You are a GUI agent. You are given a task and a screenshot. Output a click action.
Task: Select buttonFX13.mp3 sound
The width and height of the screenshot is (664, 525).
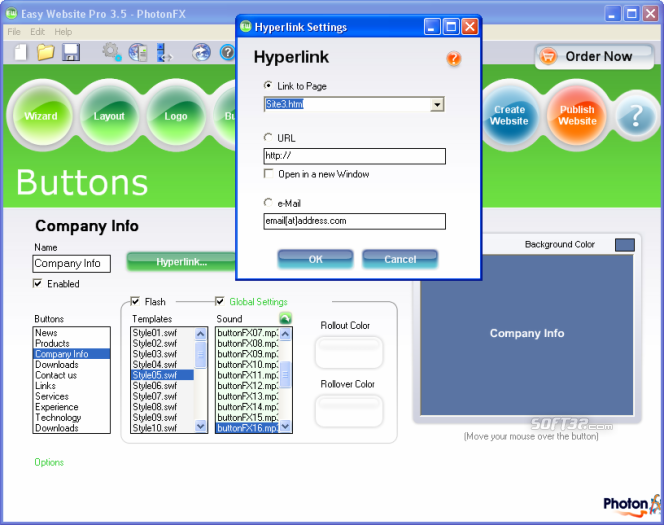pos(248,396)
